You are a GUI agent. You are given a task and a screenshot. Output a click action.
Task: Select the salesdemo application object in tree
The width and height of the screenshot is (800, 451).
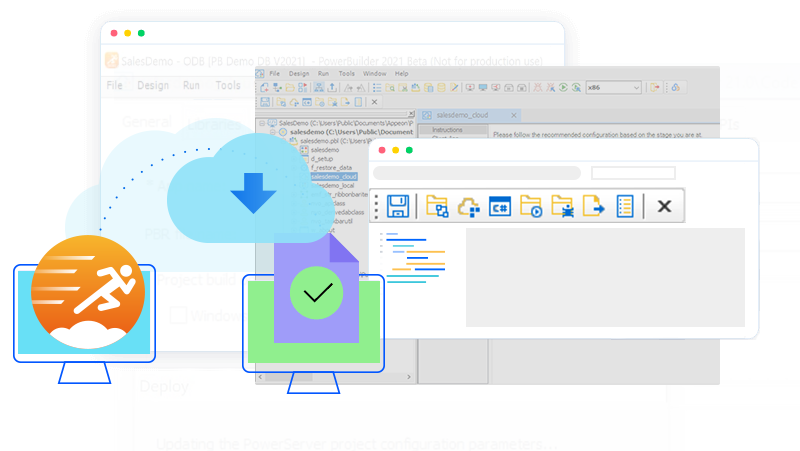325,150
